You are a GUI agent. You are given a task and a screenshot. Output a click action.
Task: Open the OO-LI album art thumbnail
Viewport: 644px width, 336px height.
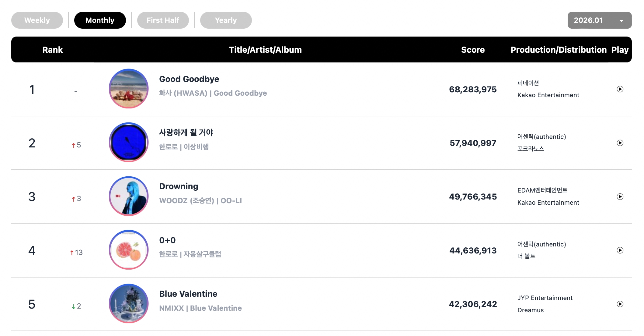pyautogui.click(x=129, y=196)
